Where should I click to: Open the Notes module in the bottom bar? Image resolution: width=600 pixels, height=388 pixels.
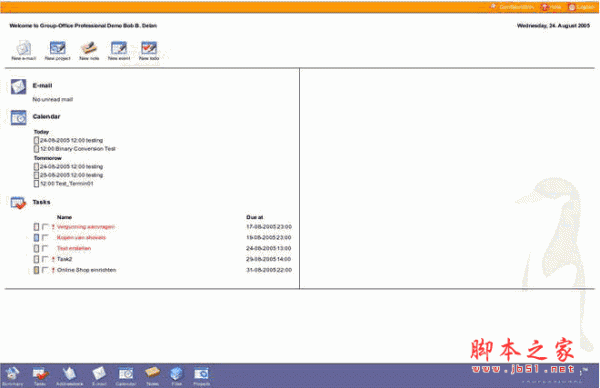(x=152, y=376)
